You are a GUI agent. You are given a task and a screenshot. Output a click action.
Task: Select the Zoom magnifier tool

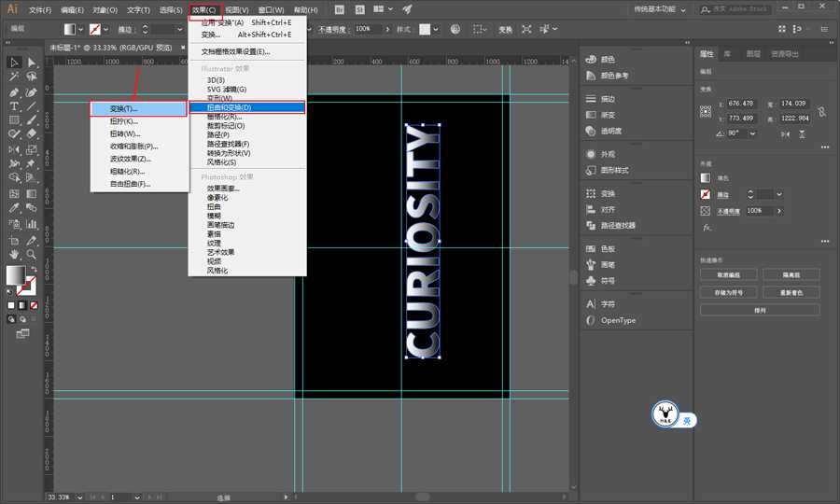[32, 254]
